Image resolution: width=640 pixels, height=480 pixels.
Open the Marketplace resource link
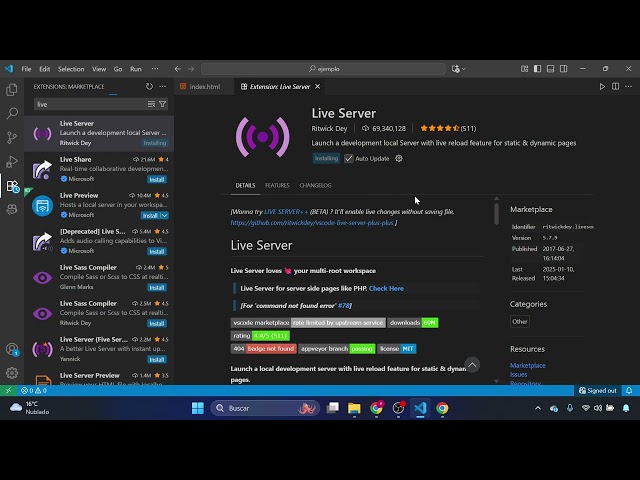(527, 366)
